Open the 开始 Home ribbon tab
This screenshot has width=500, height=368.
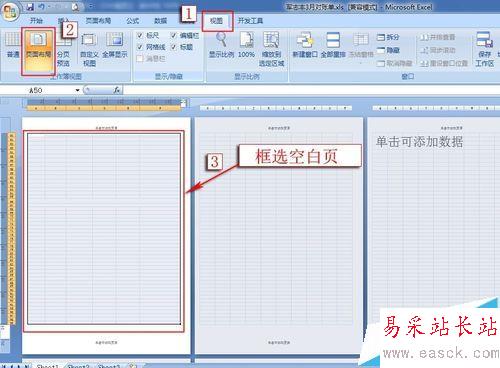pos(36,21)
